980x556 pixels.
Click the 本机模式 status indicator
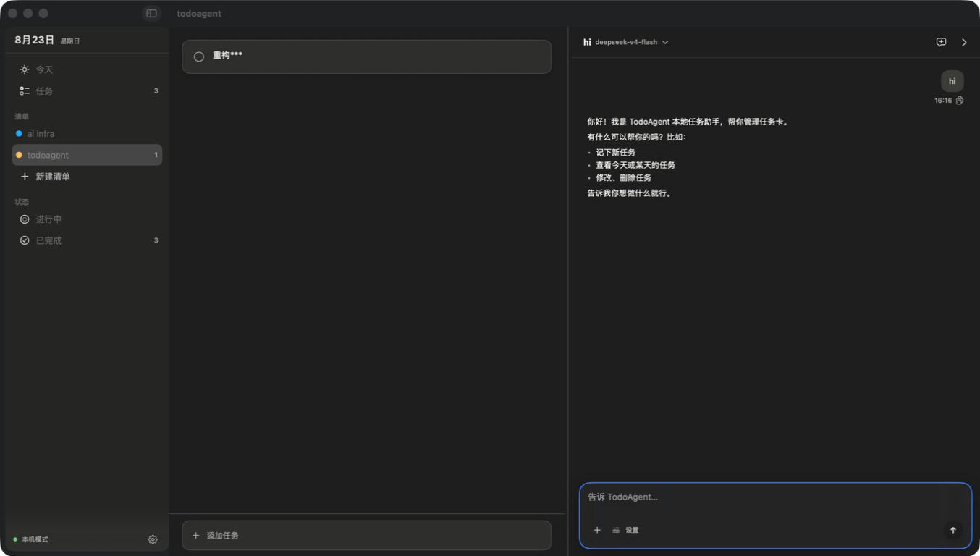[30, 539]
